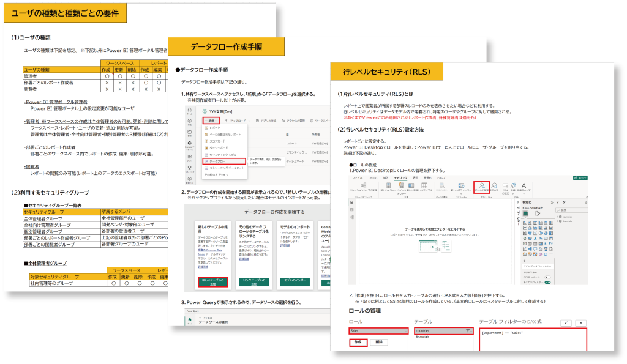Switch to the モデリング ribbon tab

[399, 177]
